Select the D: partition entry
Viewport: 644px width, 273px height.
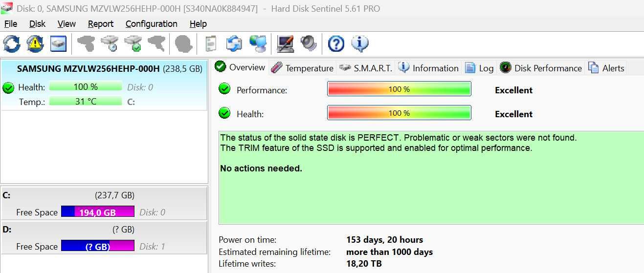104,237
